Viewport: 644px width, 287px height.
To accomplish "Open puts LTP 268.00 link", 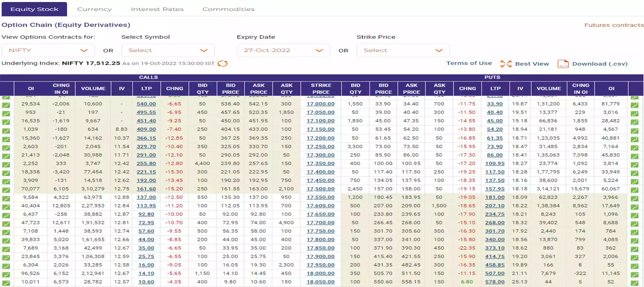I will click(495, 223).
